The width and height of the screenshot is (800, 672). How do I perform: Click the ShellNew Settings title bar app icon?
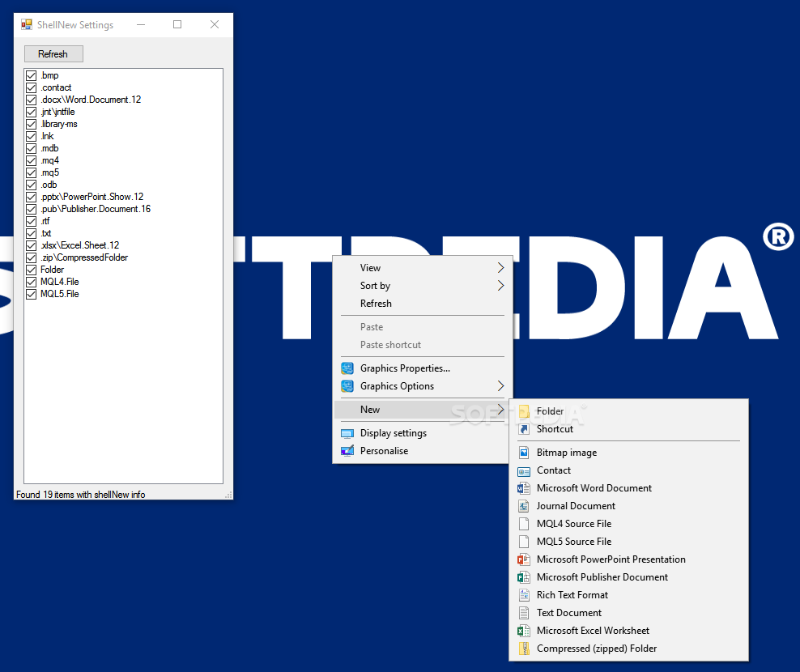tap(27, 24)
